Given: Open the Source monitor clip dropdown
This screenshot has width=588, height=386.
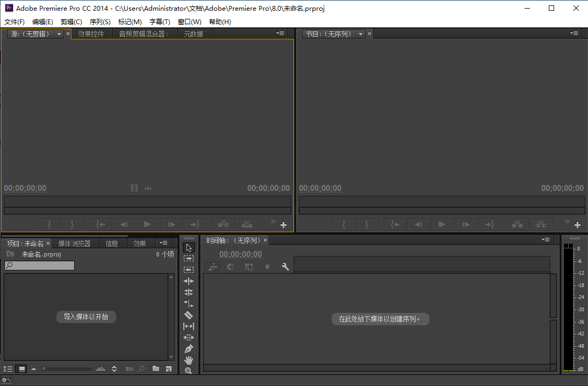Looking at the screenshot, I should 59,34.
